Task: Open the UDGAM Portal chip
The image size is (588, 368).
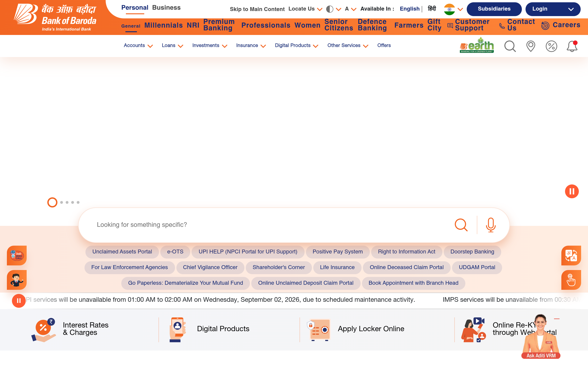Action: 477,267
